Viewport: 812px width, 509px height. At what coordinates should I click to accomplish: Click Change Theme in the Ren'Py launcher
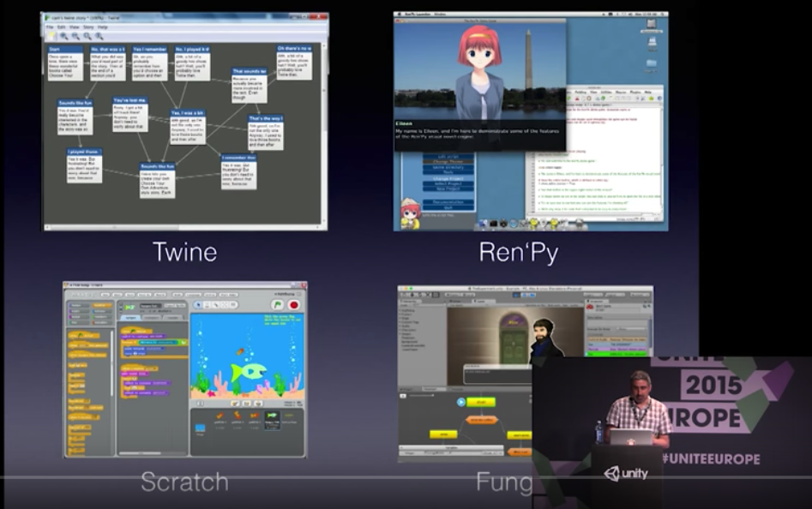[448, 161]
